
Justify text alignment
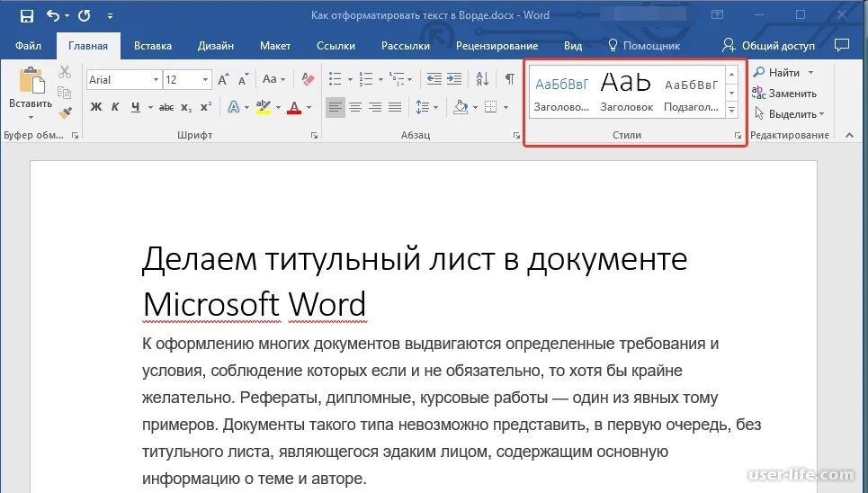point(395,107)
